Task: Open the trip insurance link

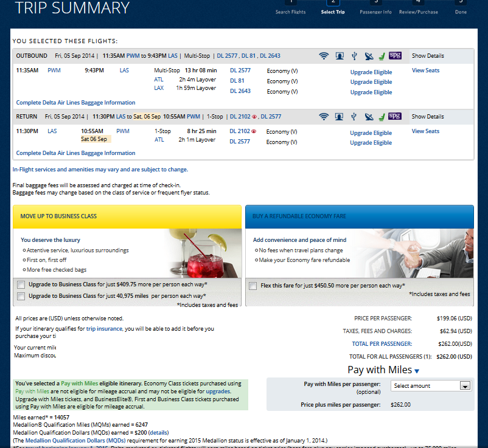Action: click(x=104, y=328)
